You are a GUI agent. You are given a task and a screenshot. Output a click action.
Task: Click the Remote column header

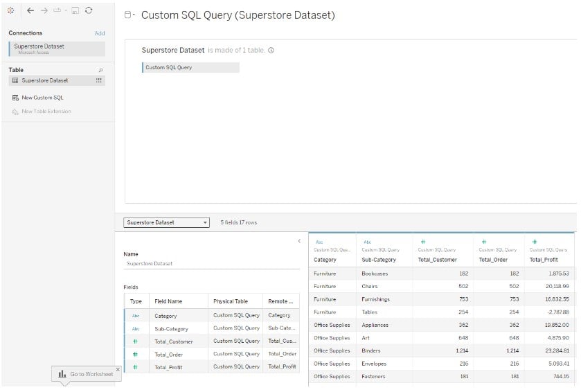[x=281, y=301]
